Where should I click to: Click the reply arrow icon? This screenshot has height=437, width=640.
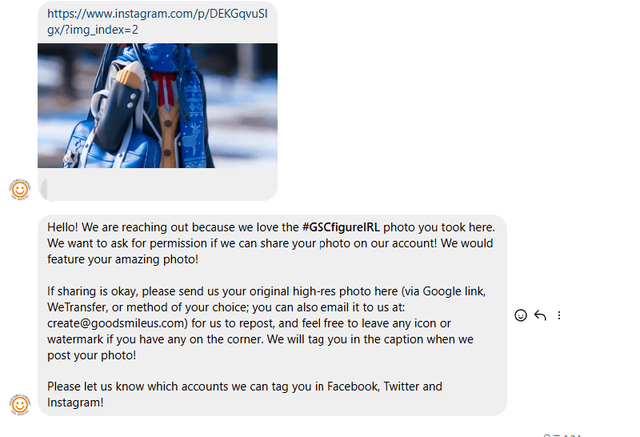pyautogui.click(x=540, y=315)
